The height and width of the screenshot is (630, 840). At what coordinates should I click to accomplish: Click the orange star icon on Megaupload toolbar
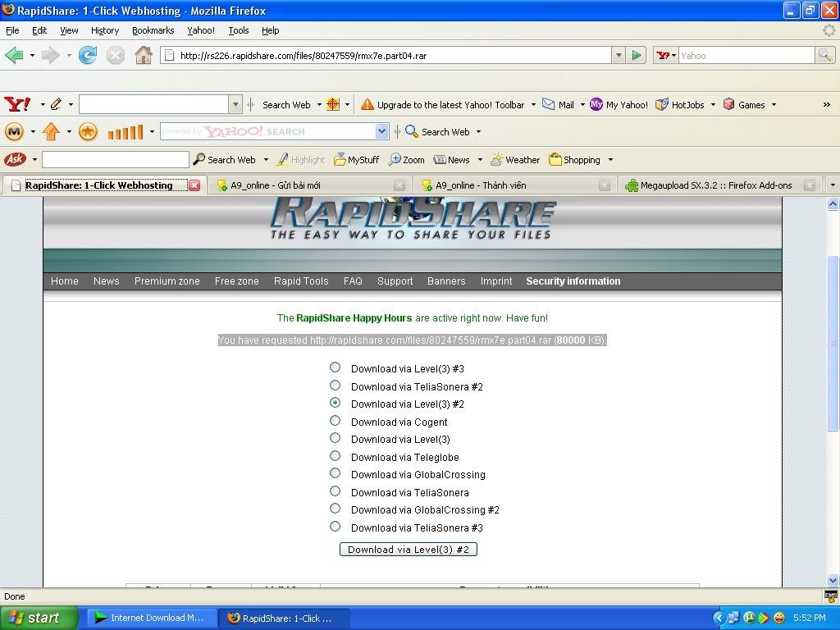tap(88, 131)
